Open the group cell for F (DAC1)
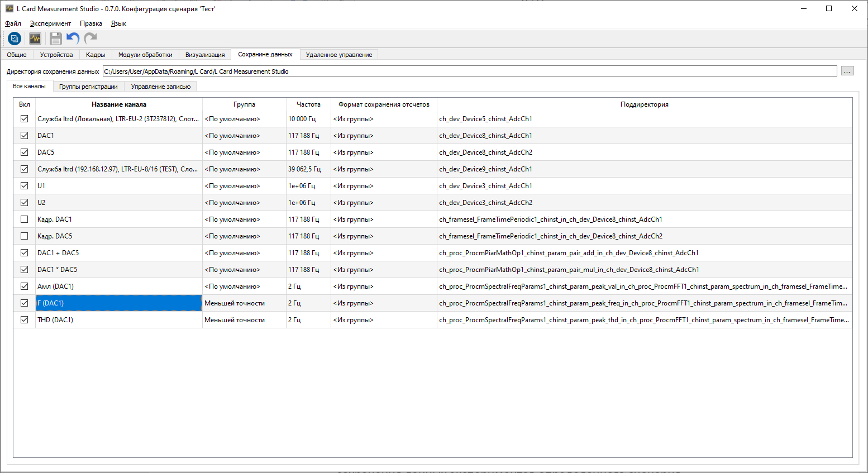The height and width of the screenshot is (473, 868). tap(244, 303)
